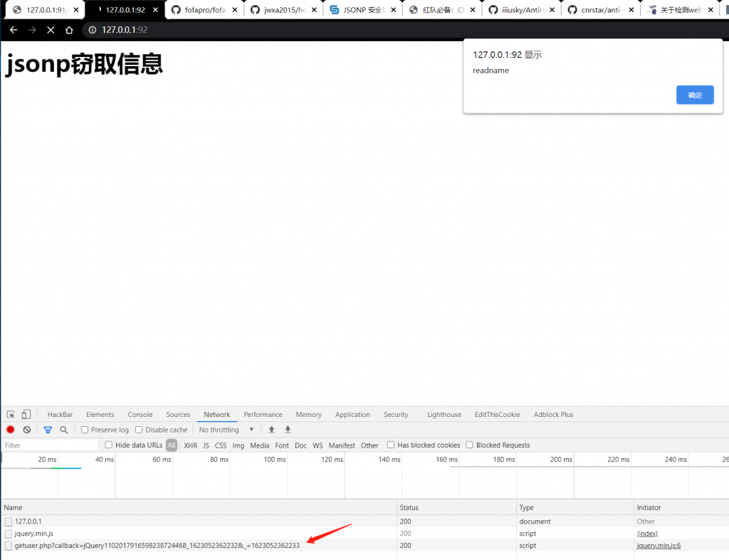Switch to the cnrstar/anti tab
Viewport: 729px width, 560px height.
601,10
